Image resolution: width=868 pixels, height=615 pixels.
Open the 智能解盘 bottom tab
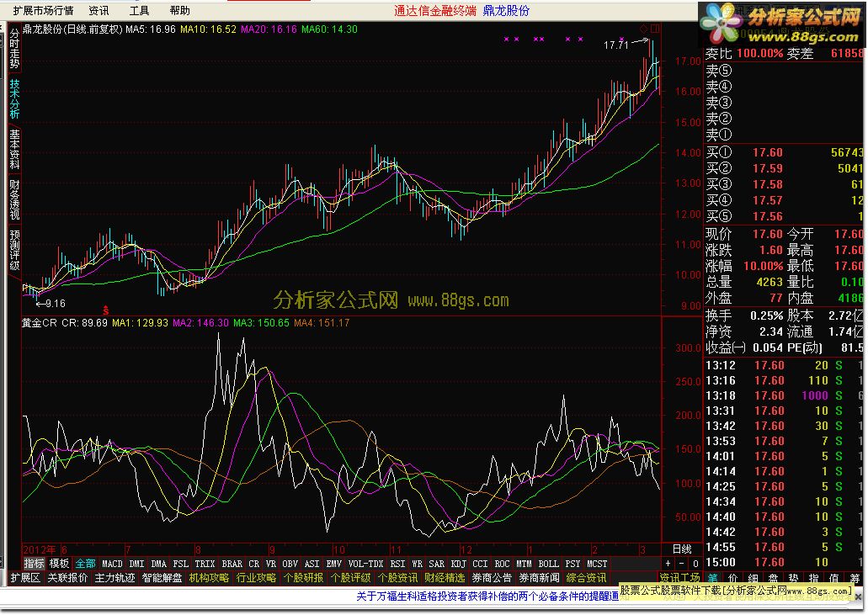tap(162, 578)
